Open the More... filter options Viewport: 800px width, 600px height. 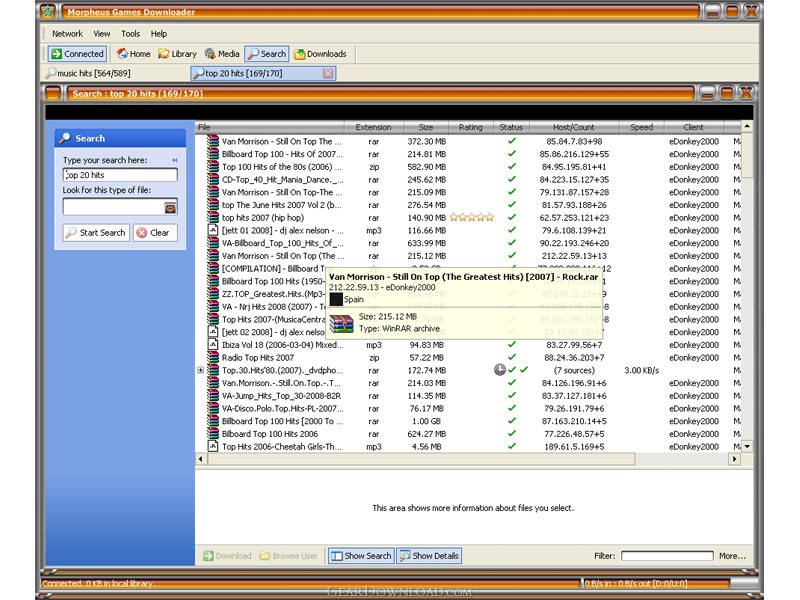point(732,556)
